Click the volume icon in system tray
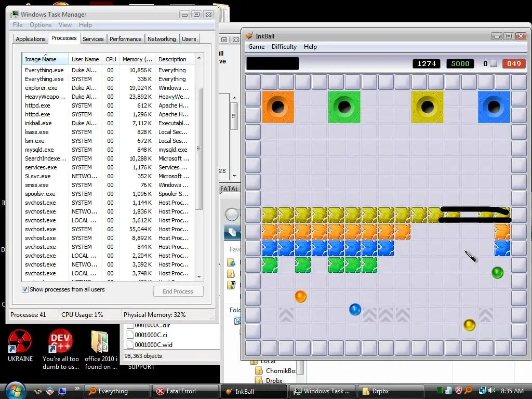This screenshot has width=532, height=399. pos(492,391)
